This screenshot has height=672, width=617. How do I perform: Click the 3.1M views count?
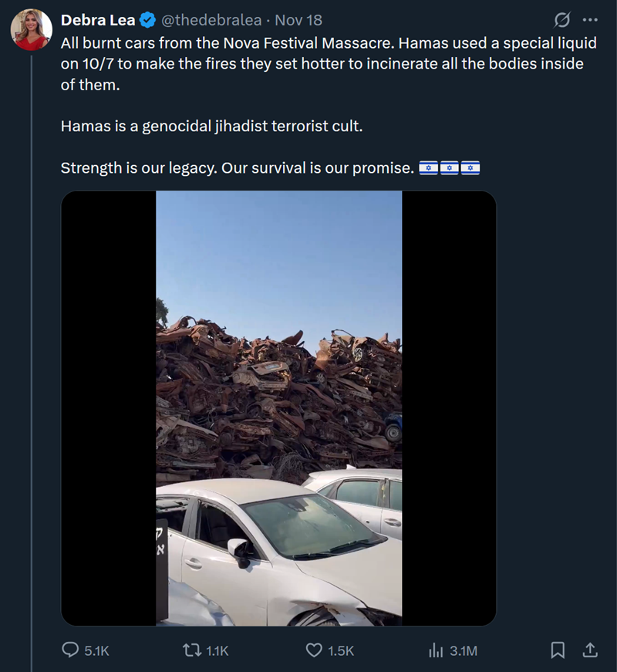click(464, 651)
